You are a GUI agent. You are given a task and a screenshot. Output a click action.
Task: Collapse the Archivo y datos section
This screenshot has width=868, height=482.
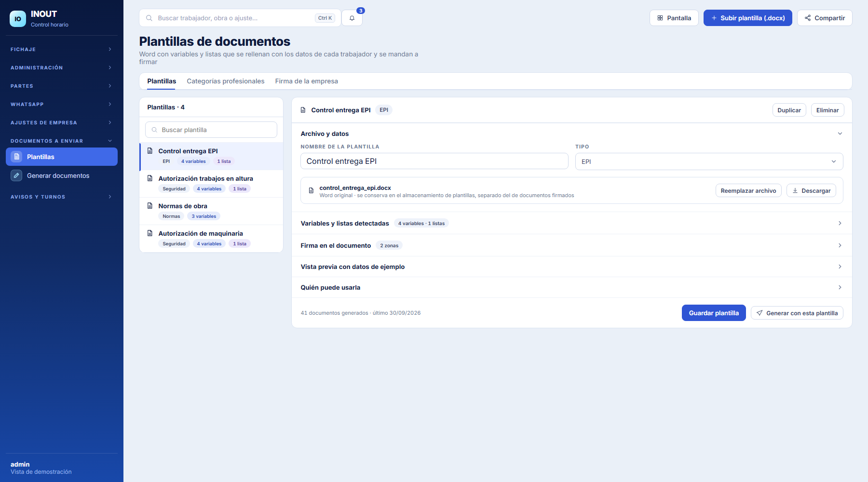(571, 134)
